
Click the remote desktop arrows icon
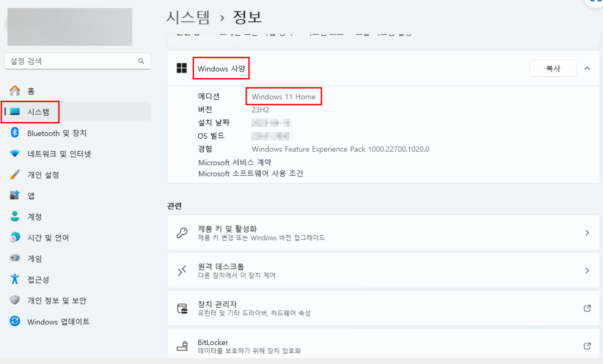click(x=182, y=271)
